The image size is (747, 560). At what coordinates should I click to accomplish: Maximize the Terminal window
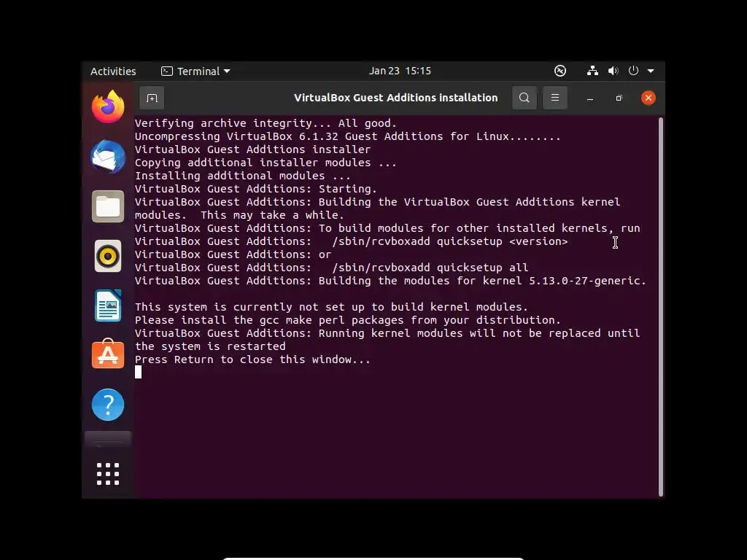[619, 98]
